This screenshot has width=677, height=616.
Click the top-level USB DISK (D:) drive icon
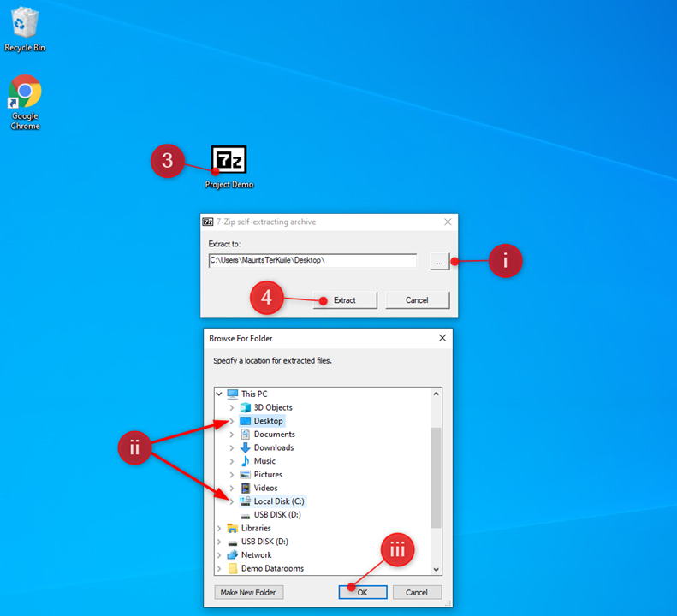click(x=233, y=542)
